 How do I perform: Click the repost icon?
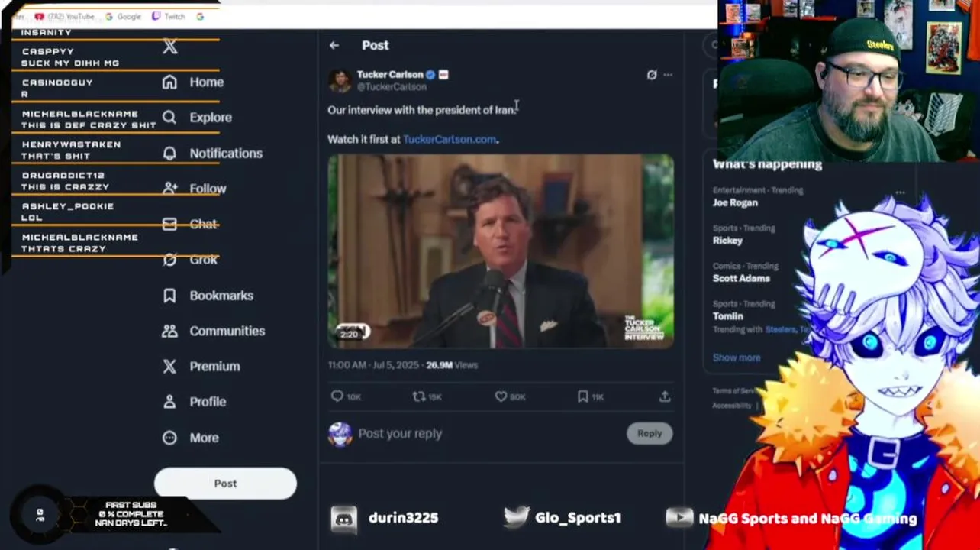coord(418,396)
